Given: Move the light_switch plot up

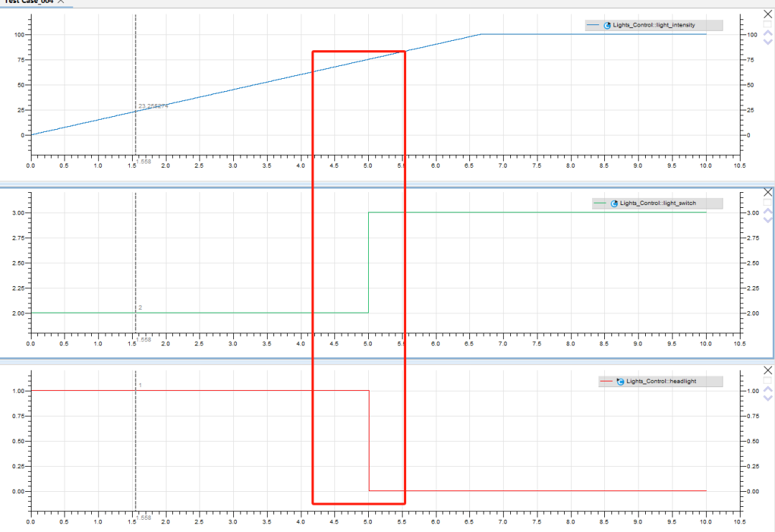Looking at the screenshot, I should (x=768, y=212).
